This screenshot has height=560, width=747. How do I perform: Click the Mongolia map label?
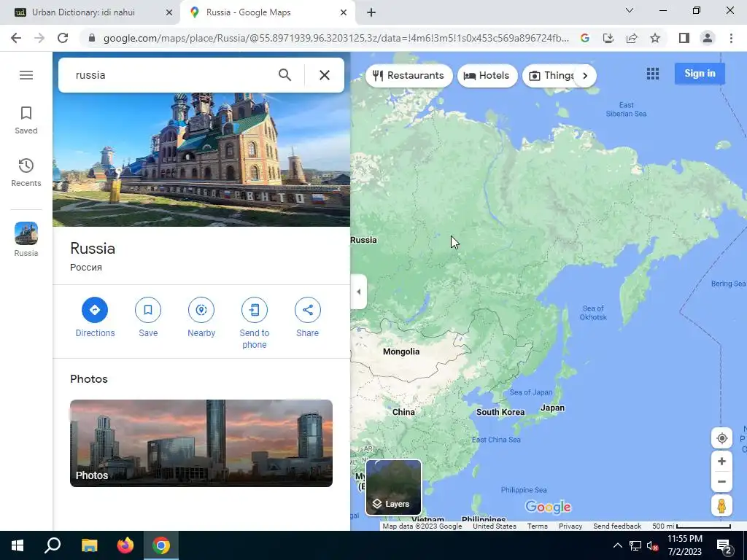(x=401, y=351)
